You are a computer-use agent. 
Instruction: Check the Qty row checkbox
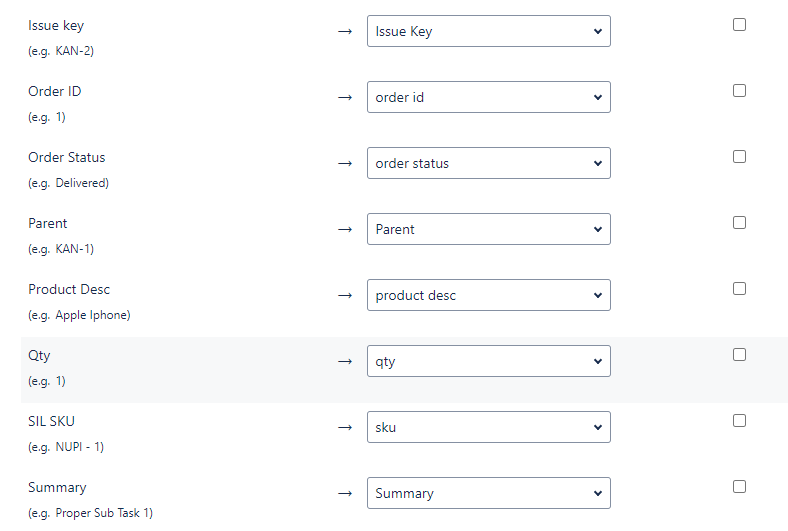pyautogui.click(x=739, y=355)
